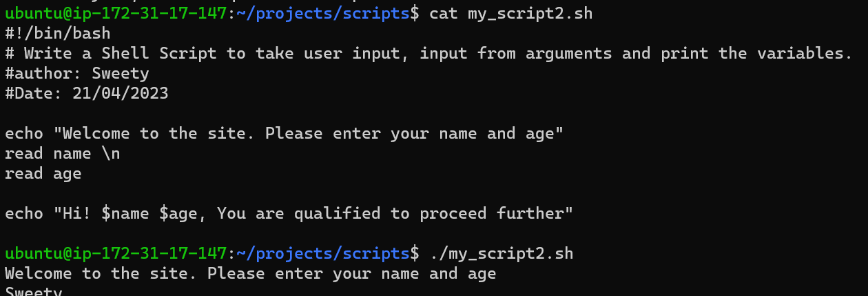
Task: Click the '#Date: 21/04/2023' comment line
Action: [87, 93]
